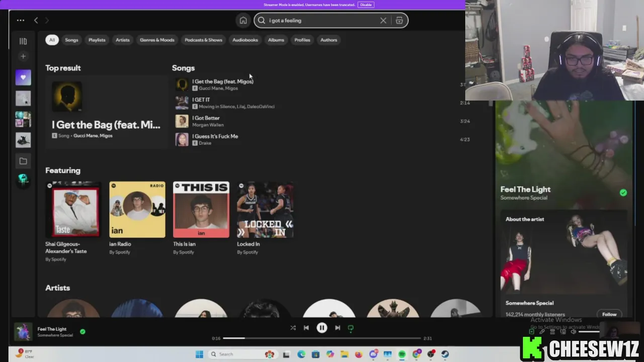Open the Browse icon in the search bar
644x362 pixels.
click(x=399, y=21)
